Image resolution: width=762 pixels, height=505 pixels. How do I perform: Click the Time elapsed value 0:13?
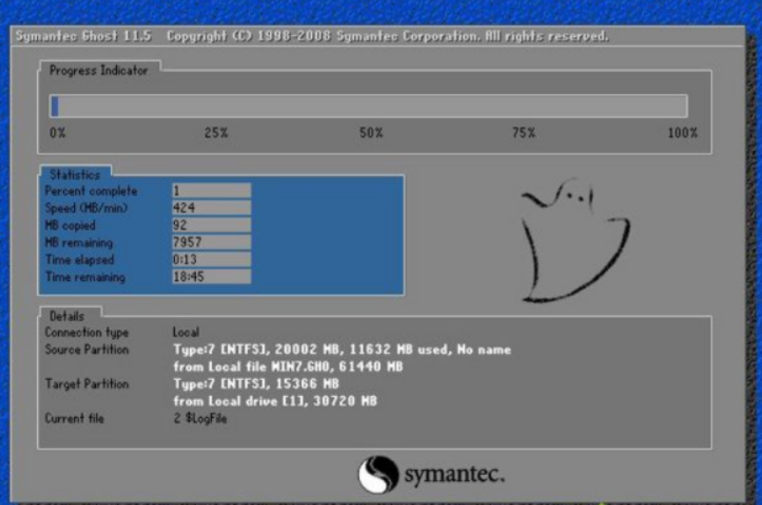[211, 259]
